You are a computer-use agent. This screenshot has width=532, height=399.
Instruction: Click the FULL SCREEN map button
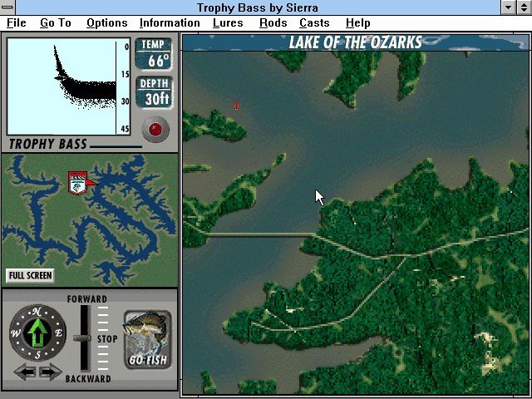[x=30, y=275]
